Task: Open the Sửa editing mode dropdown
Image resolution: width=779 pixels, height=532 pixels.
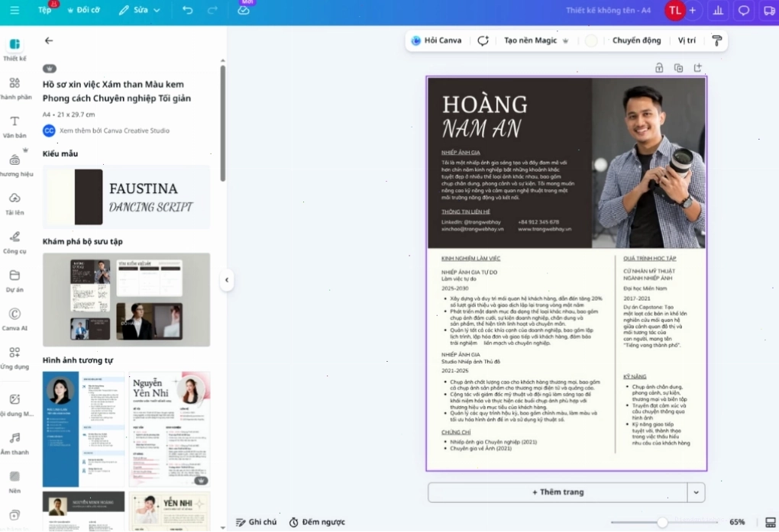Action: pyautogui.click(x=140, y=10)
